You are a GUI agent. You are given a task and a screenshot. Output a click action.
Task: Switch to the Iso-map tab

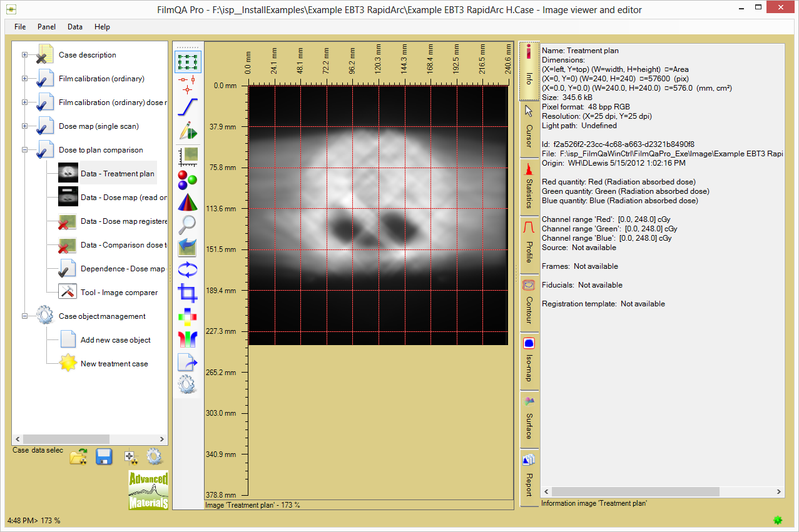(529, 361)
